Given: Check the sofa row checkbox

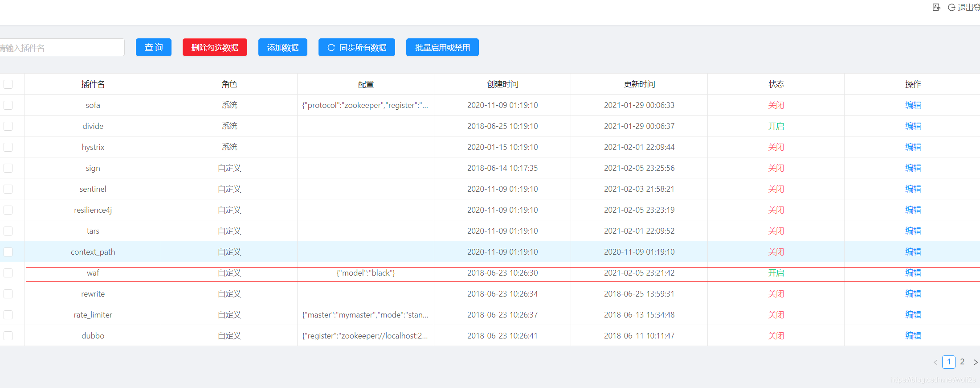Looking at the screenshot, I should pos(8,105).
